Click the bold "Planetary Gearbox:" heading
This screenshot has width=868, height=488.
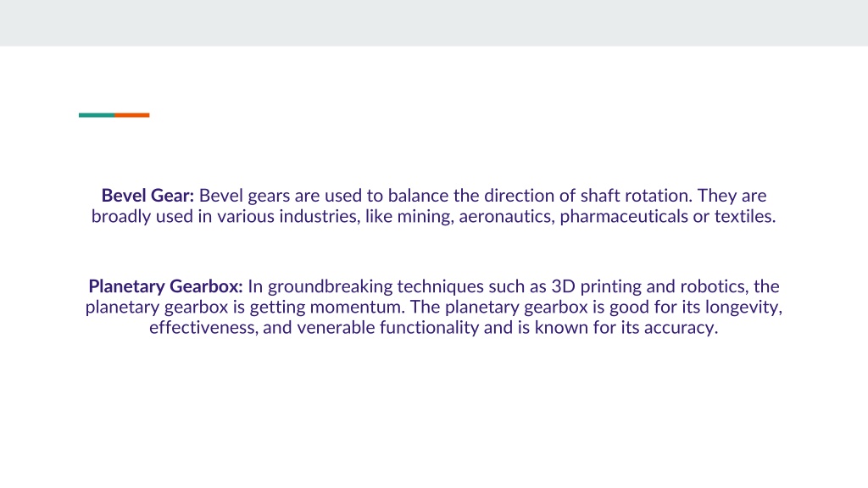(x=165, y=286)
